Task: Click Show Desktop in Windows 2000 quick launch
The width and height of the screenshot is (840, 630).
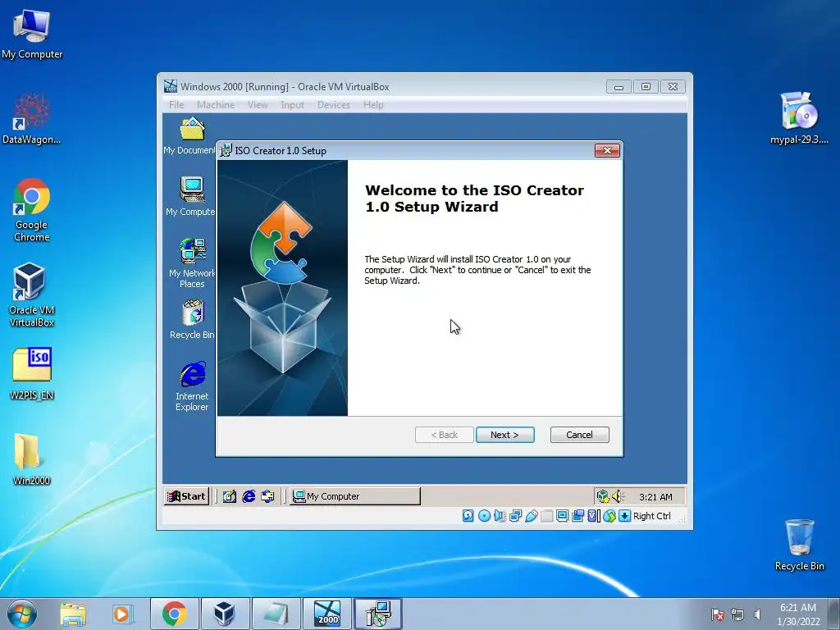Action: pos(230,496)
